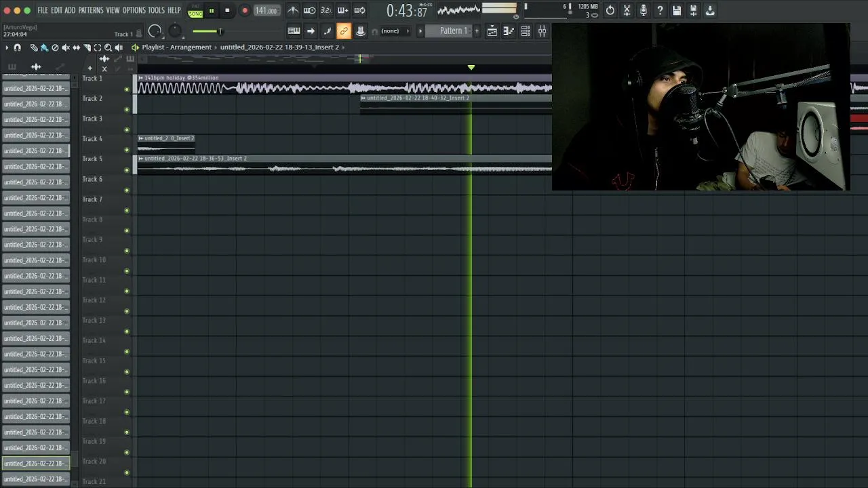Click the stamp hat icon beside link icon

(361, 30)
